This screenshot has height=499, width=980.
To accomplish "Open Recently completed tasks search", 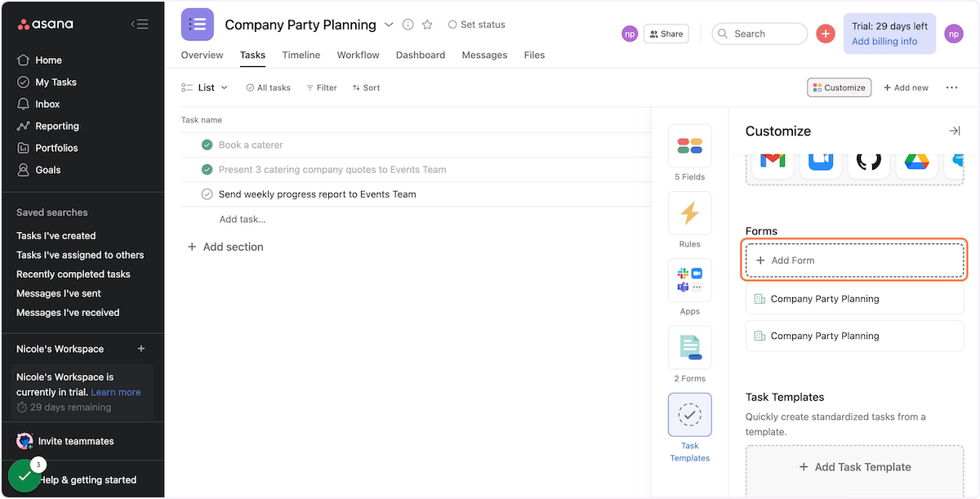I will tap(73, 274).
